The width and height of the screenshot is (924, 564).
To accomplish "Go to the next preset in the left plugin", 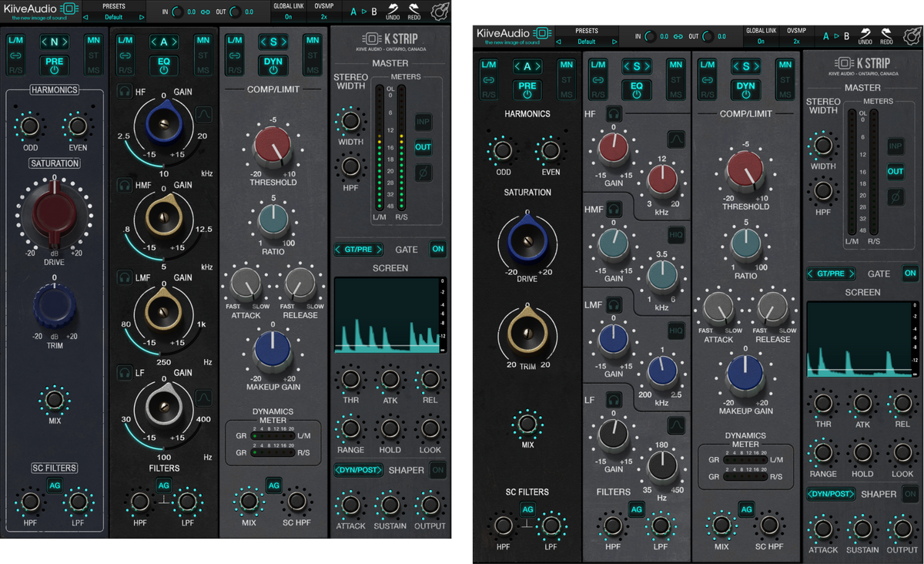I will pos(142,16).
